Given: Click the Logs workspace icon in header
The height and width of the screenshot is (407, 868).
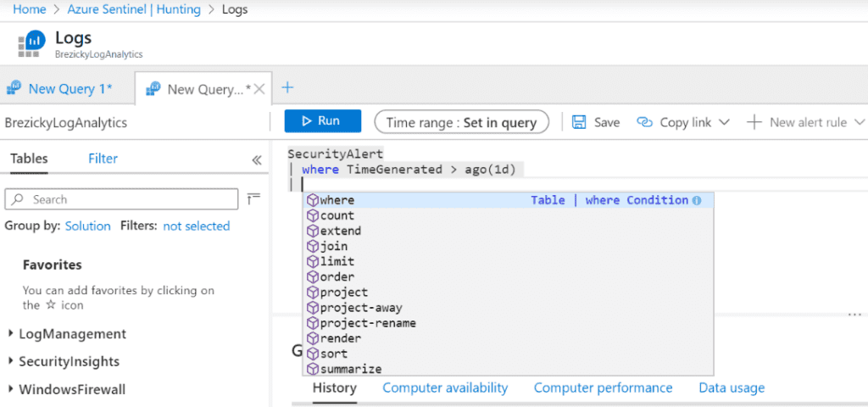Looking at the screenshot, I should [x=31, y=44].
